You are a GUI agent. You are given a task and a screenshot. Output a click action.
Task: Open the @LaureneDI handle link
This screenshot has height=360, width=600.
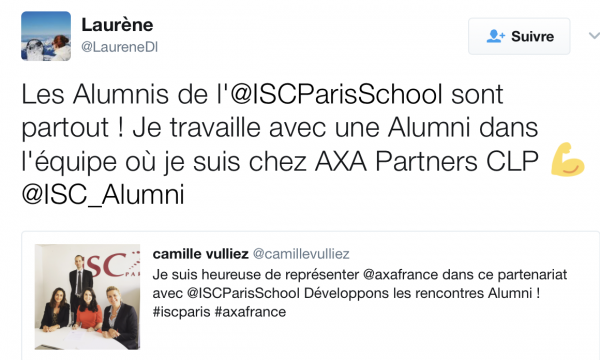pos(119,47)
